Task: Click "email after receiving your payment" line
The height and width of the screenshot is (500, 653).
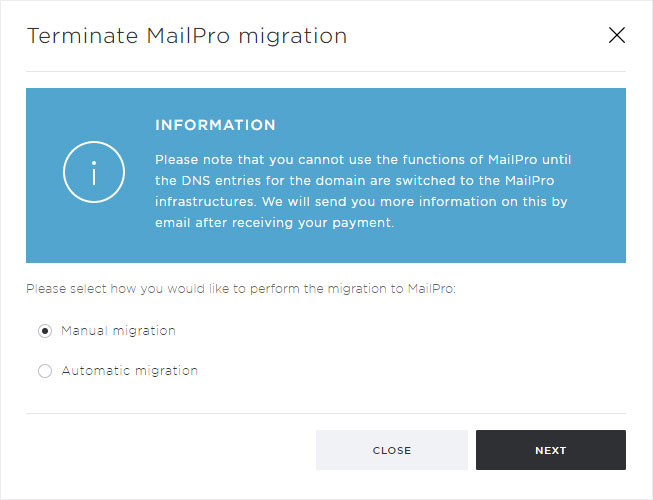Action: (x=274, y=223)
